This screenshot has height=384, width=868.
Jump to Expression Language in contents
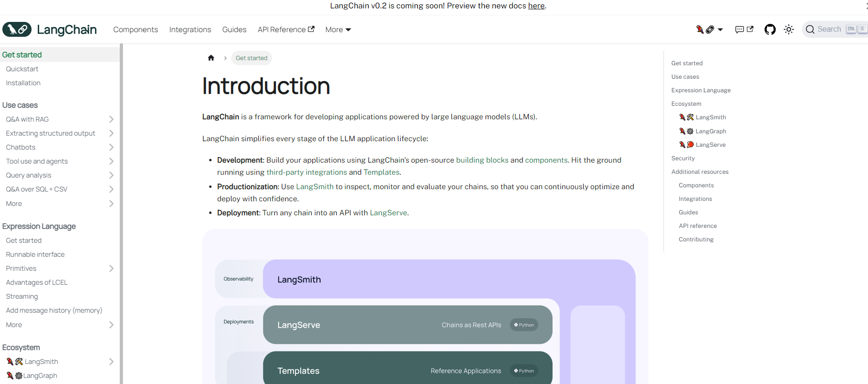coord(701,90)
